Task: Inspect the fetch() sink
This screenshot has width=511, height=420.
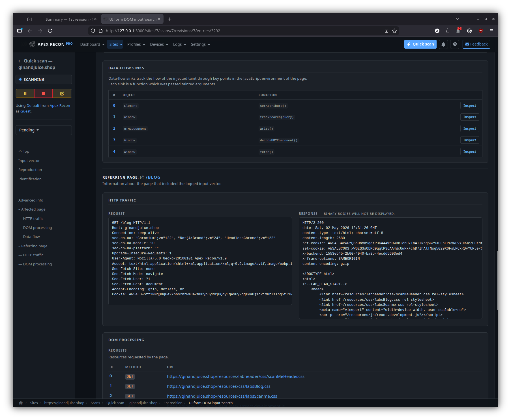Action: tap(470, 152)
